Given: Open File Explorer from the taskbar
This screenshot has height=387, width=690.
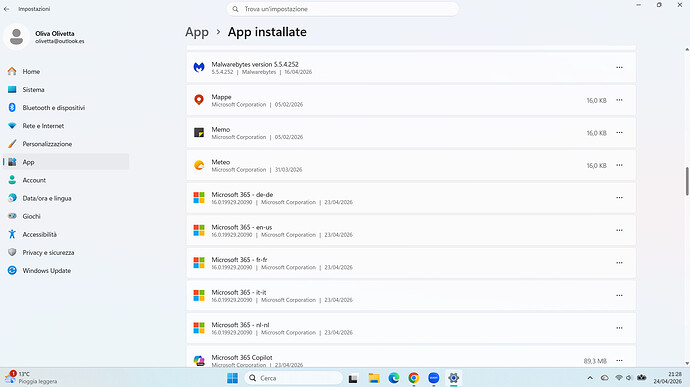Looking at the screenshot, I should click(x=374, y=378).
